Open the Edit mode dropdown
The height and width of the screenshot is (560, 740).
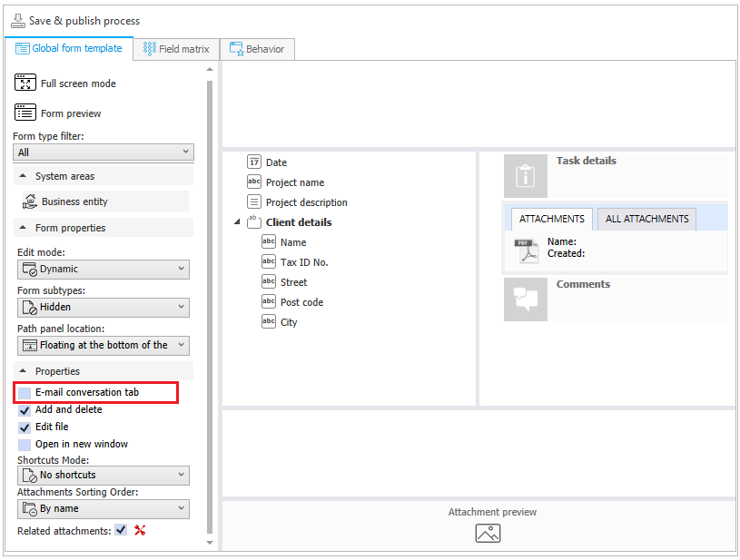pyautogui.click(x=104, y=269)
